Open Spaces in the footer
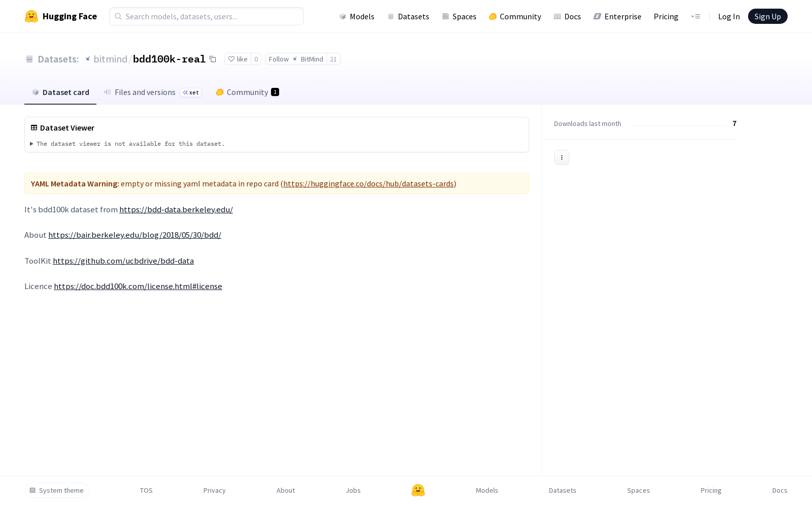The height and width of the screenshot is (508, 812). [638, 490]
